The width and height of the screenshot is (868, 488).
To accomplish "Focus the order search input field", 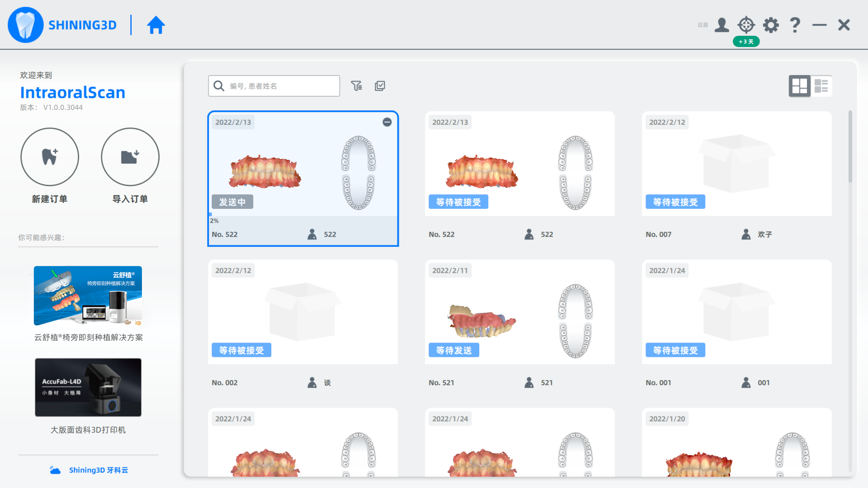I will tap(280, 86).
